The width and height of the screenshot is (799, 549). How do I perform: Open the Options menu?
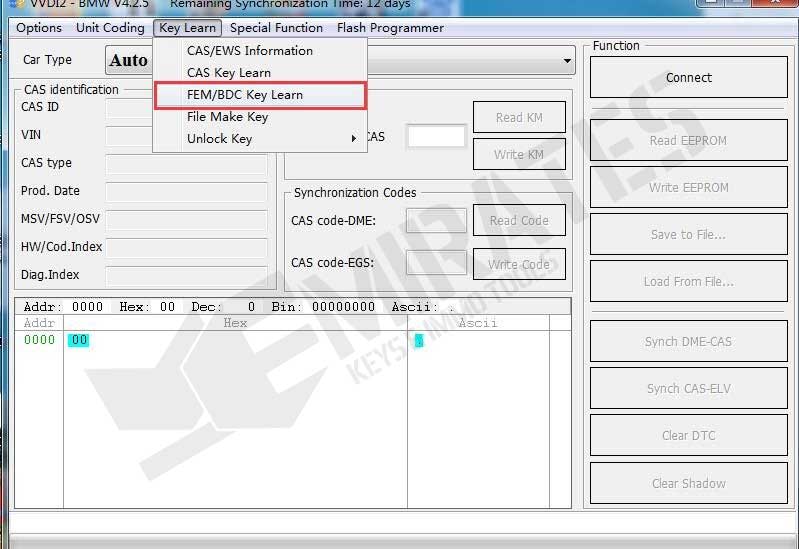coord(39,28)
